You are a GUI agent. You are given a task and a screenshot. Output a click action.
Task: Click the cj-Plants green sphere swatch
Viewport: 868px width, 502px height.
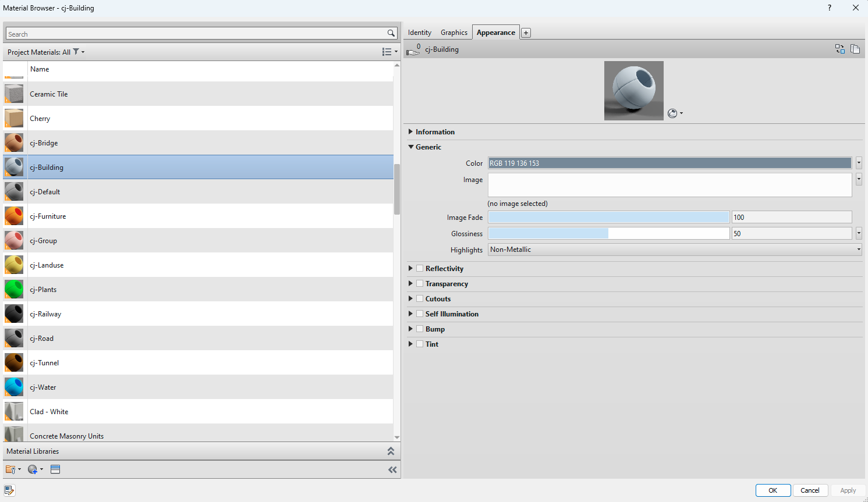(x=14, y=289)
